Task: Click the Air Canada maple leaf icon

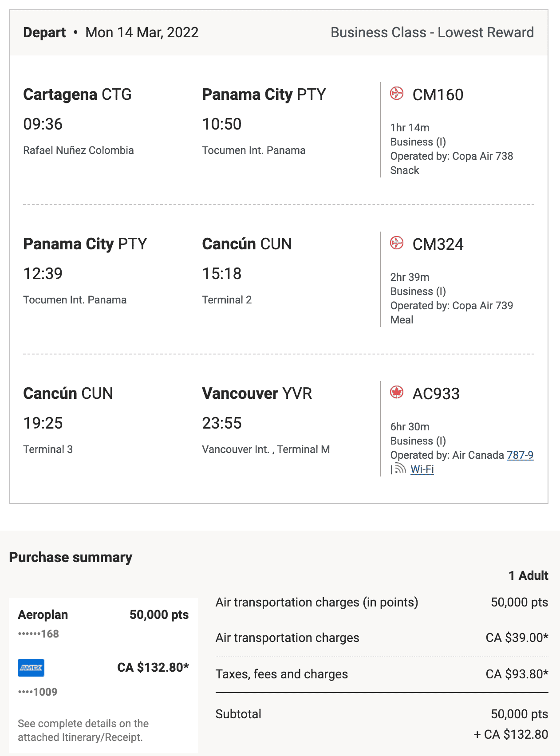Action: pos(397,393)
